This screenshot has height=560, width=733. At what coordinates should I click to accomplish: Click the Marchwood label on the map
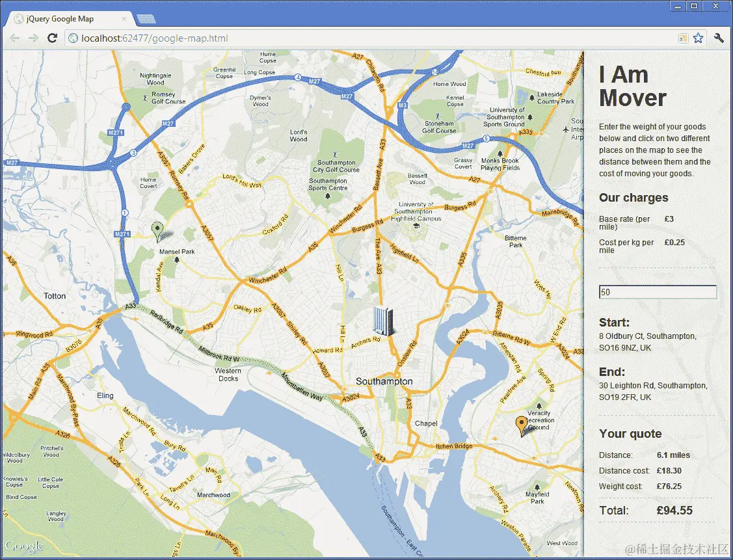click(x=213, y=494)
